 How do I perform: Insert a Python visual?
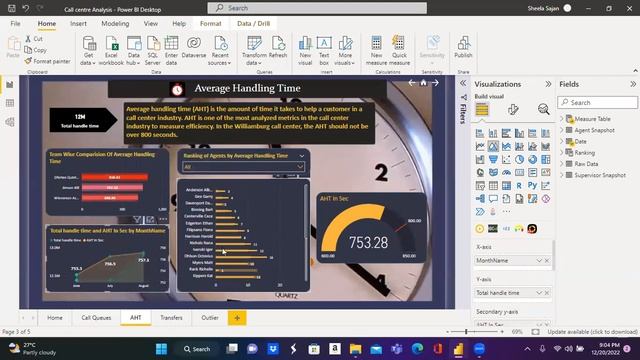pos(532,185)
